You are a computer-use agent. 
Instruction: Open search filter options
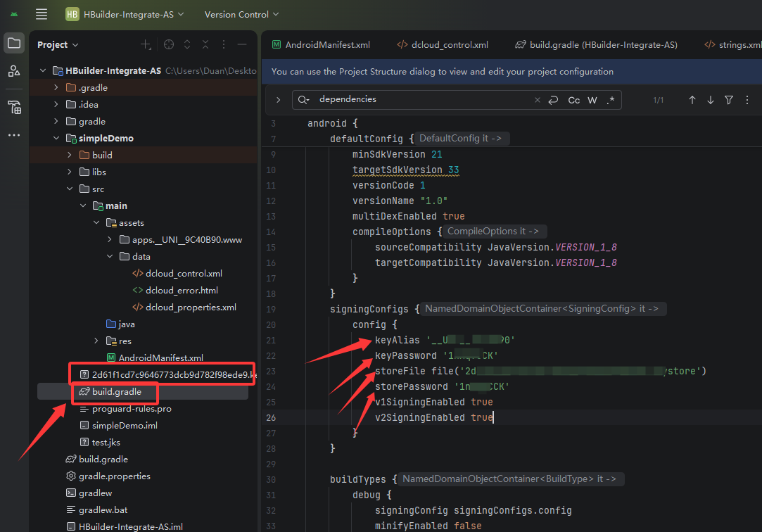pos(729,100)
